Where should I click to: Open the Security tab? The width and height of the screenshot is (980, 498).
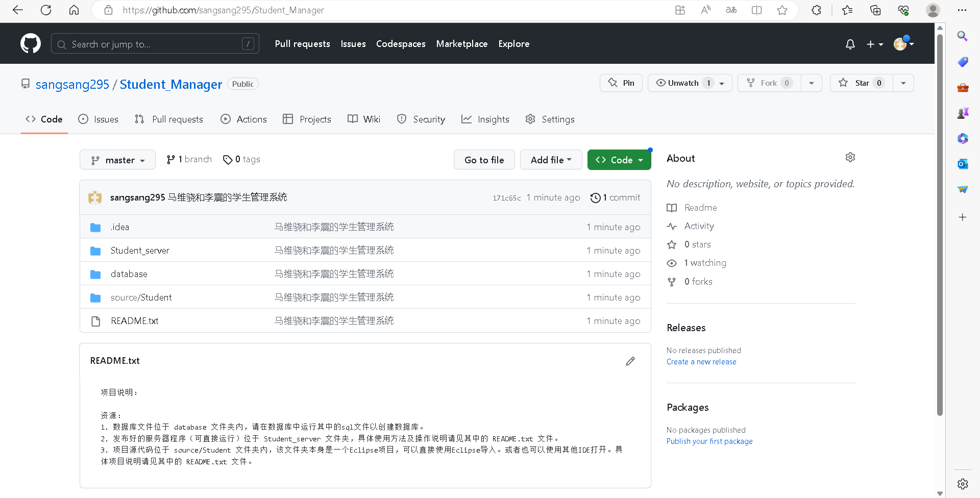point(421,119)
